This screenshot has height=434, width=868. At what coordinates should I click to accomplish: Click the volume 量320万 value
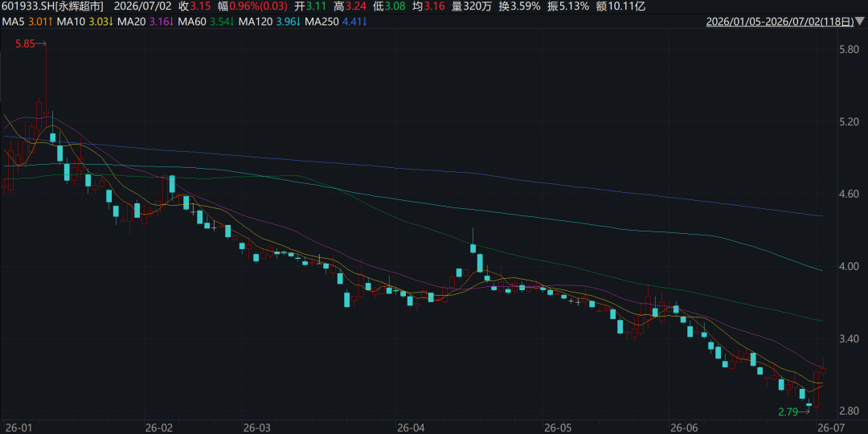470,6
